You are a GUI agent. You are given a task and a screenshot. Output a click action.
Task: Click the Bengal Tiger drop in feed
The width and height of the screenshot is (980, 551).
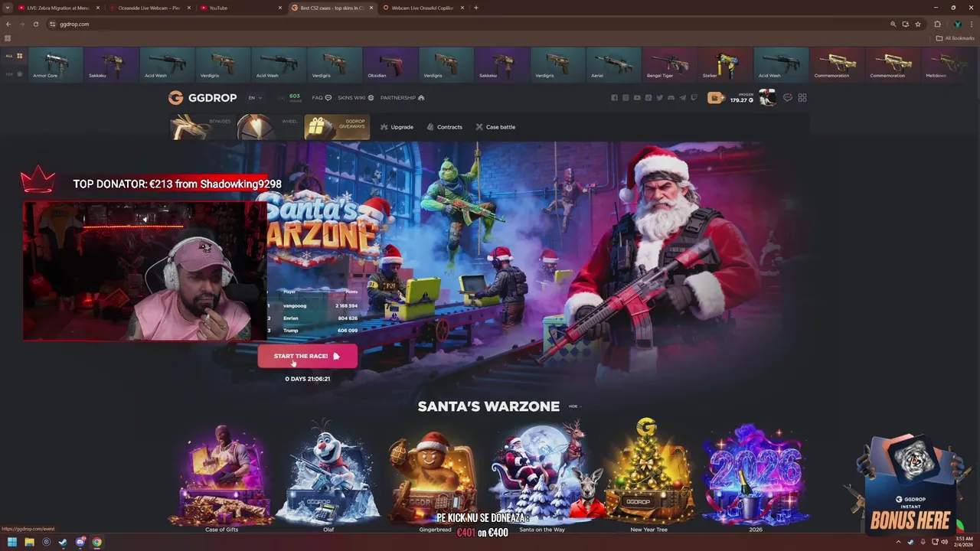[x=669, y=64]
